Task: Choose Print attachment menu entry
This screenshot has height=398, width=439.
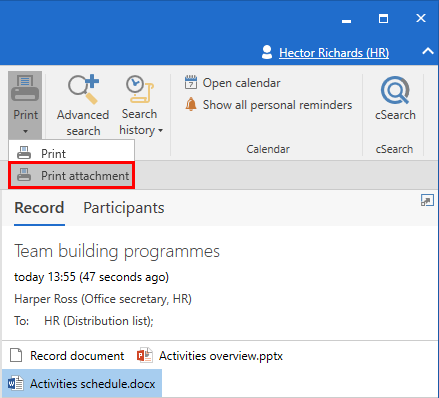Action: point(71,175)
